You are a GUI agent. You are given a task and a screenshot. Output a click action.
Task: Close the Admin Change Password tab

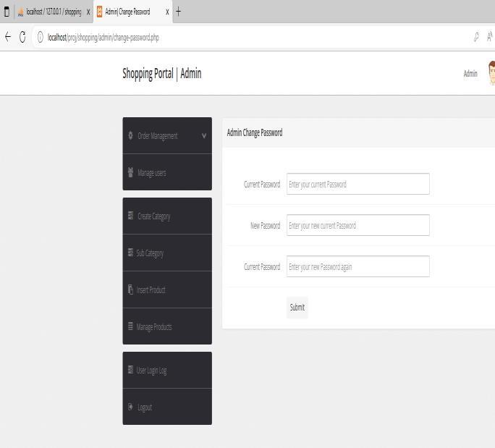click(x=167, y=12)
